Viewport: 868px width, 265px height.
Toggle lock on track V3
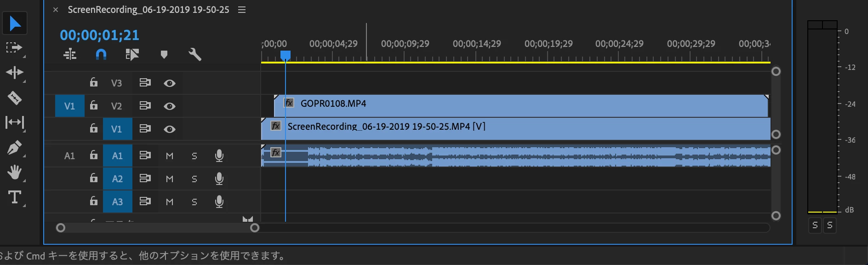click(93, 82)
